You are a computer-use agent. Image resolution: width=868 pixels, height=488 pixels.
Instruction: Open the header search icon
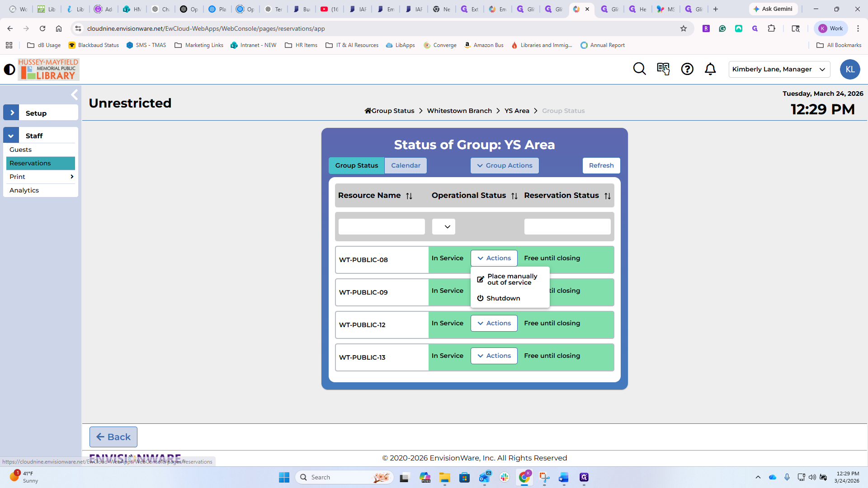pos(639,69)
